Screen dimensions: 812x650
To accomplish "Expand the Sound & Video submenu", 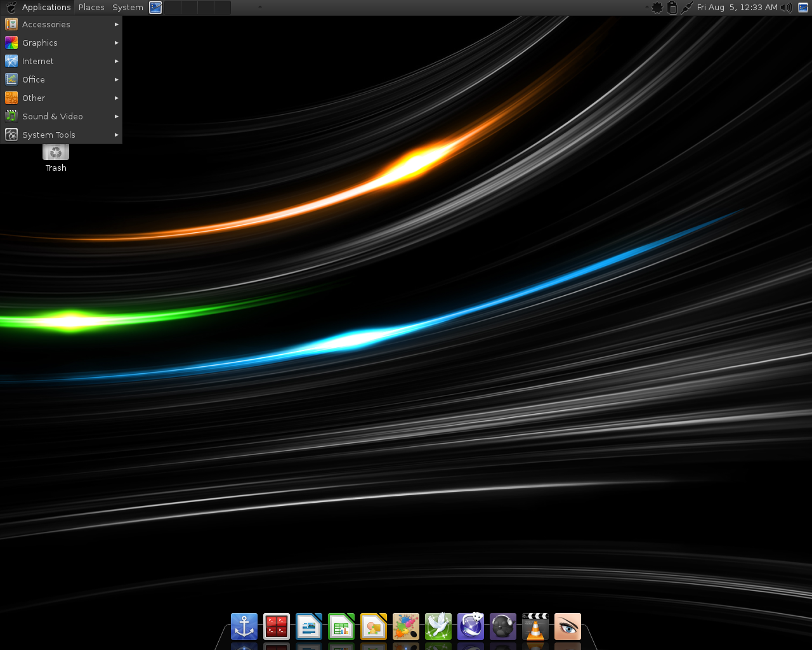I will [x=62, y=116].
